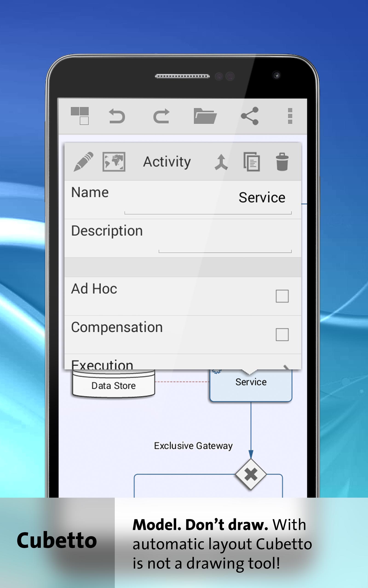
Task: Undo the last action
Action: (x=117, y=116)
